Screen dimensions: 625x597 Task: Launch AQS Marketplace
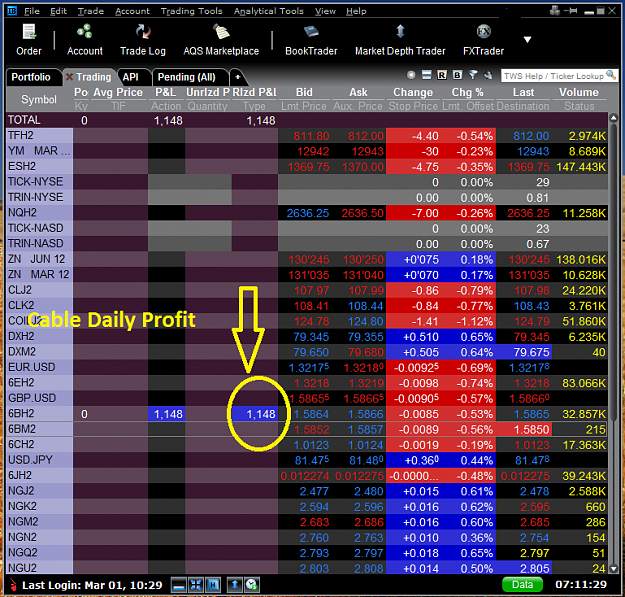[221, 39]
